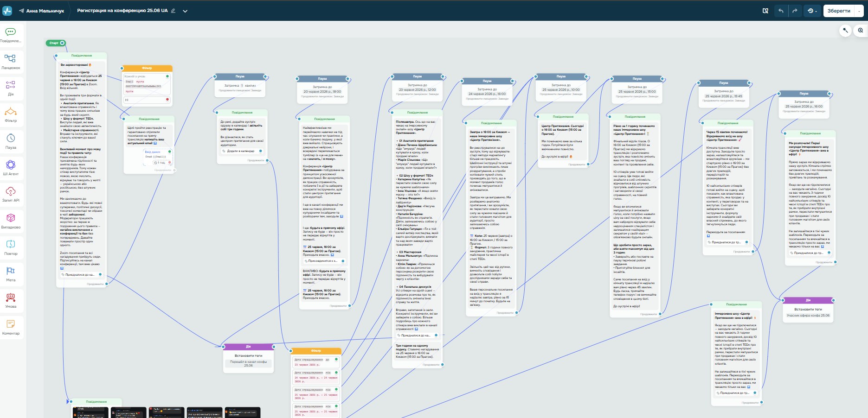Click the magic wand auto-arrange icon
The image size is (868, 418).
(x=845, y=31)
